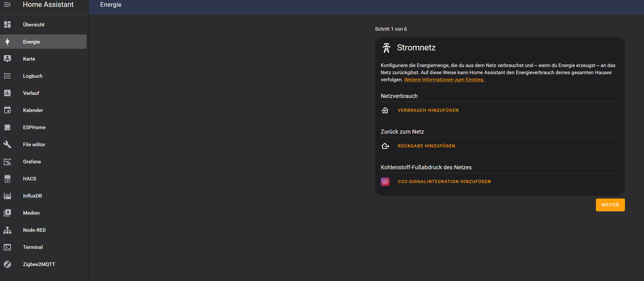This screenshot has width=644, height=281.
Task: Click the CO2 Signal integration icon
Action: tap(385, 182)
